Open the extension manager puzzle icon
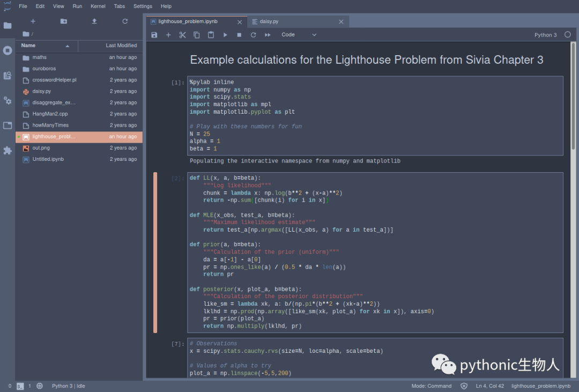This screenshot has width=579, height=392. (8, 150)
